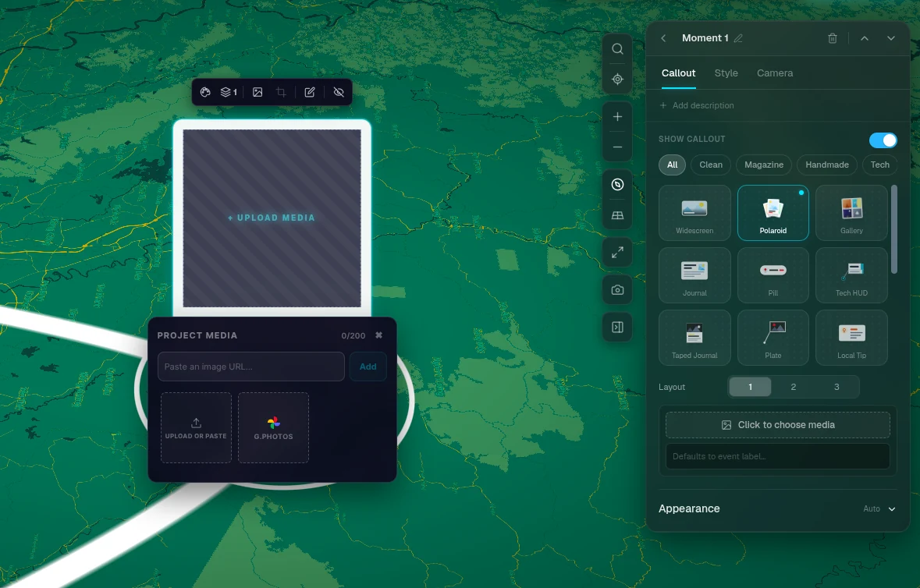Choose the Pill callout template

pos(773,275)
